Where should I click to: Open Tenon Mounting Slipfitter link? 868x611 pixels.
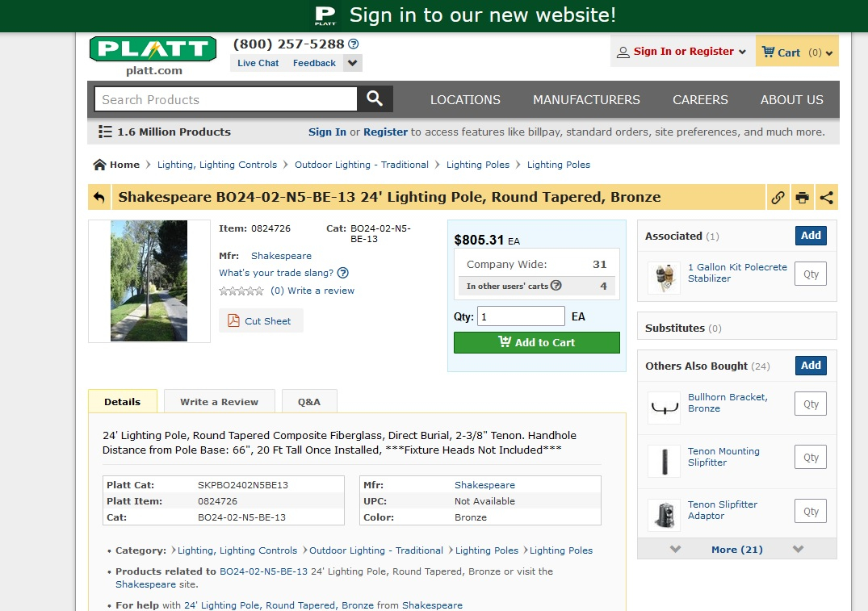pos(723,457)
